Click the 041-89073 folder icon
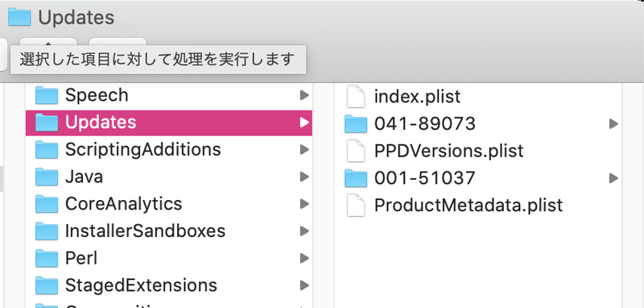Screen dimensions: 644x308 [x=356, y=123]
